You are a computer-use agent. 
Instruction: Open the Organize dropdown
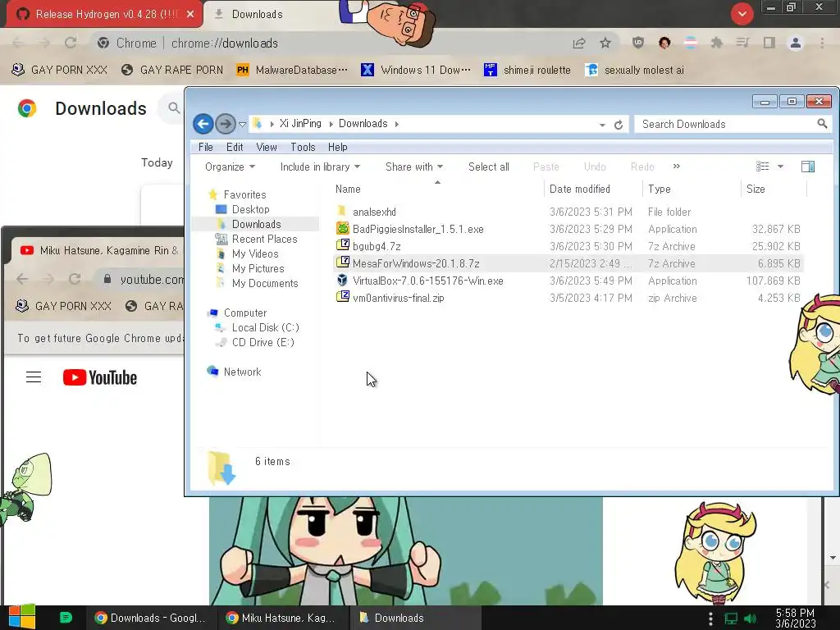[x=230, y=167]
